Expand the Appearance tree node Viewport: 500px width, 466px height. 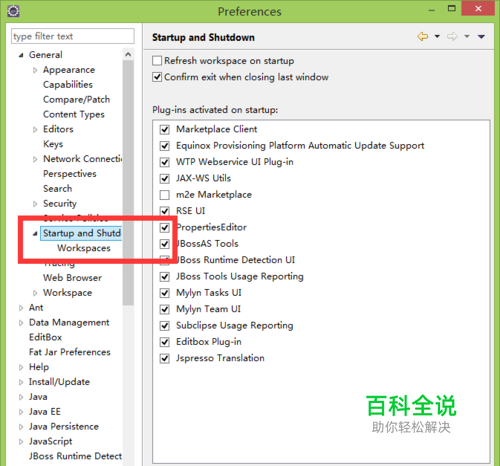point(35,70)
